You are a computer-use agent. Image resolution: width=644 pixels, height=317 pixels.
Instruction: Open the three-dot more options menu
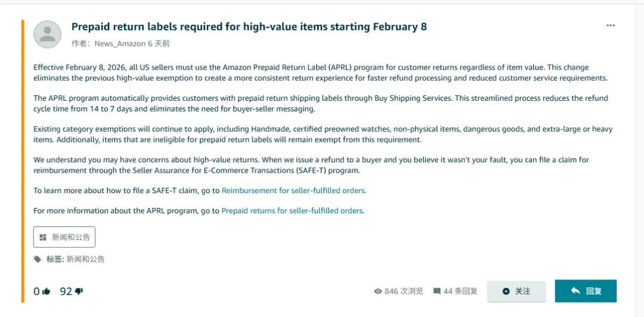pos(610,26)
